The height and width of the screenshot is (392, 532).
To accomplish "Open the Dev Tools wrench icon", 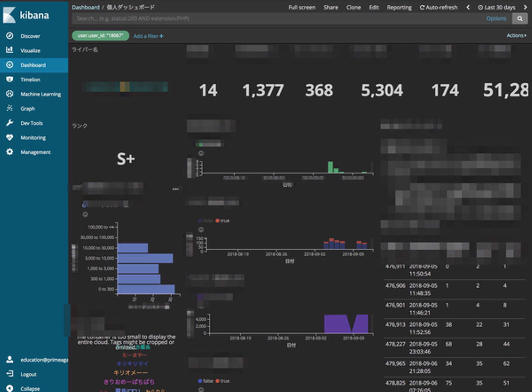I will [x=10, y=123].
